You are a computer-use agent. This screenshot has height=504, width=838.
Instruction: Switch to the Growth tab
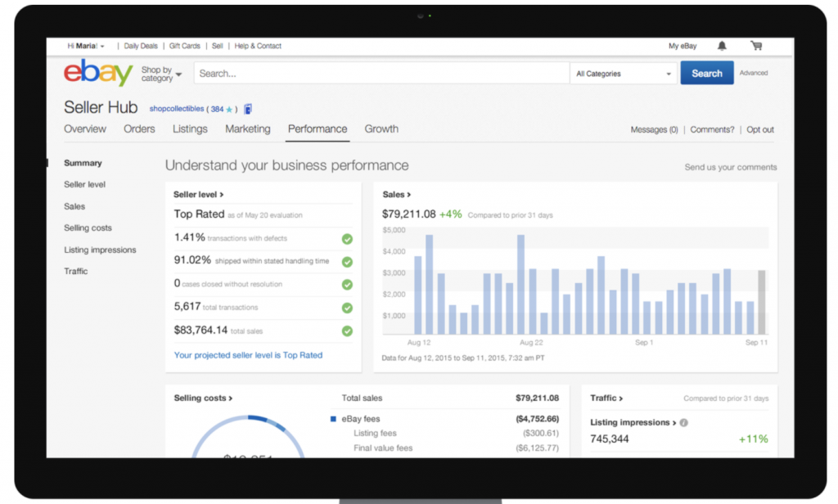[x=381, y=128]
